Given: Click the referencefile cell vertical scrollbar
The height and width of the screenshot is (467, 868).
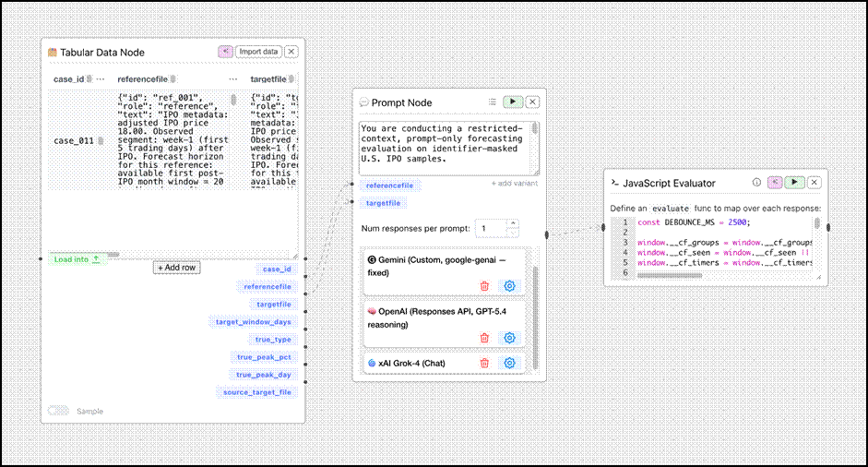Looking at the screenshot, I should (233, 100).
